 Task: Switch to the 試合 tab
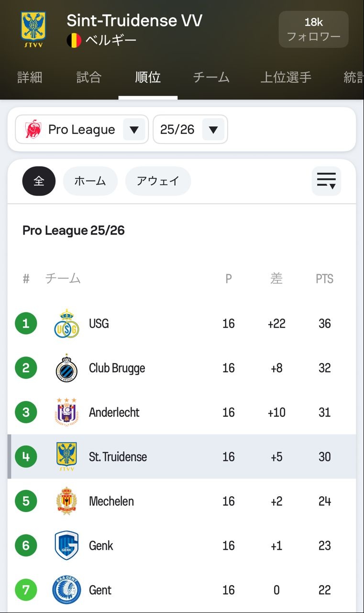tap(89, 78)
